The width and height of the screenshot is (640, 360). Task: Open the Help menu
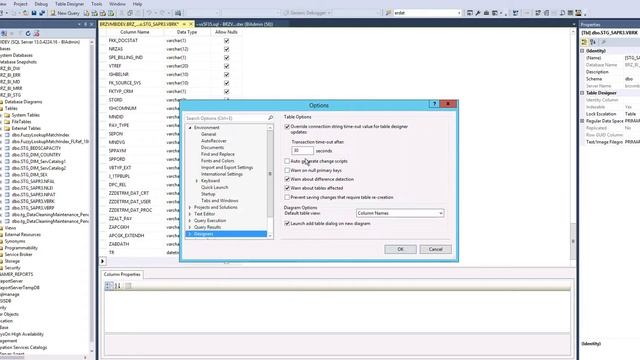138,4
